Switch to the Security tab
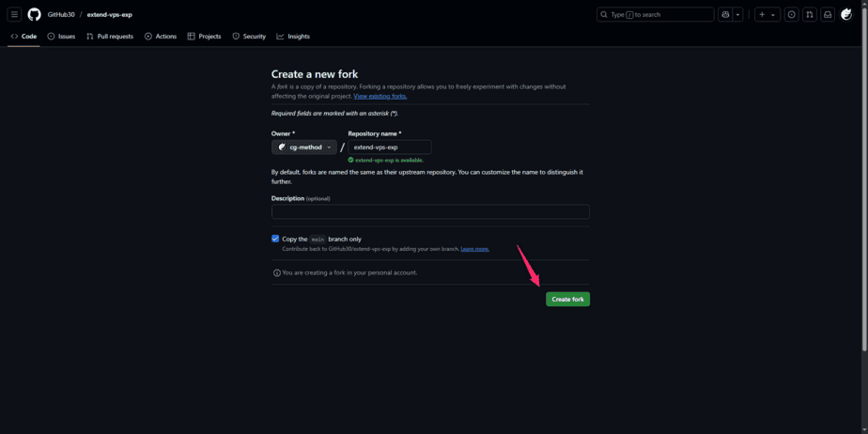This screenshot has width=868, height=434. point(249,37)
